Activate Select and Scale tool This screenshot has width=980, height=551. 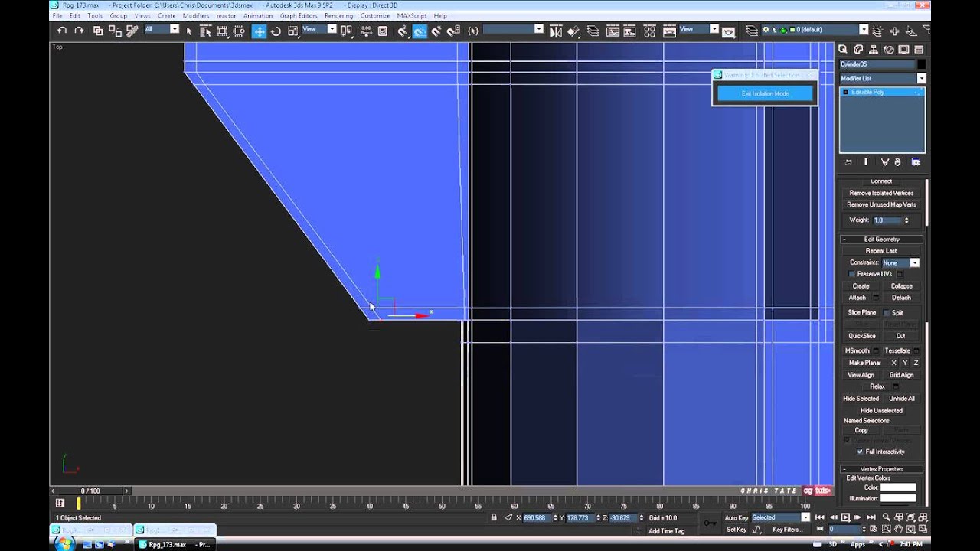click(x=292, y=31)
